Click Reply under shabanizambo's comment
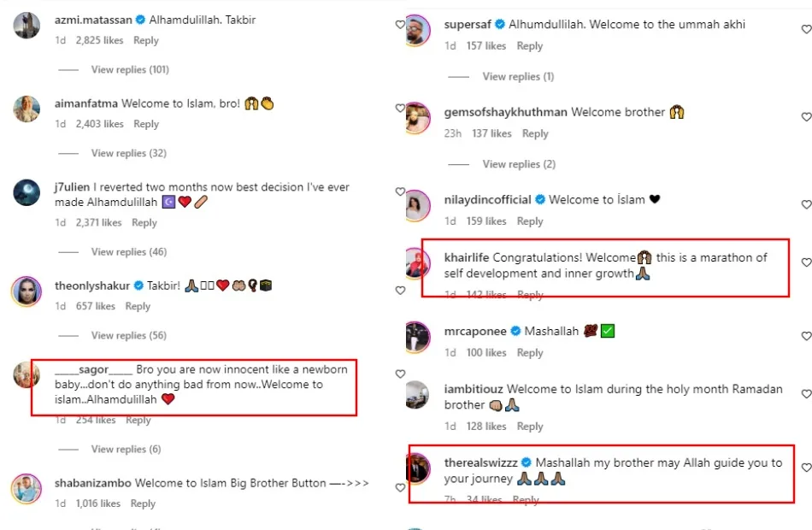Image resolution: width=812 pixels, height=530 pixels. pos(143,503)
